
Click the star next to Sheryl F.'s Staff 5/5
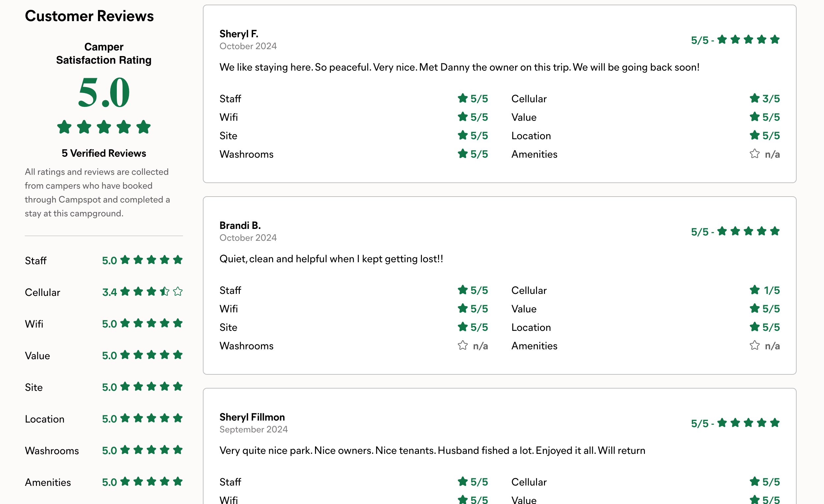(x=462, y=98)
